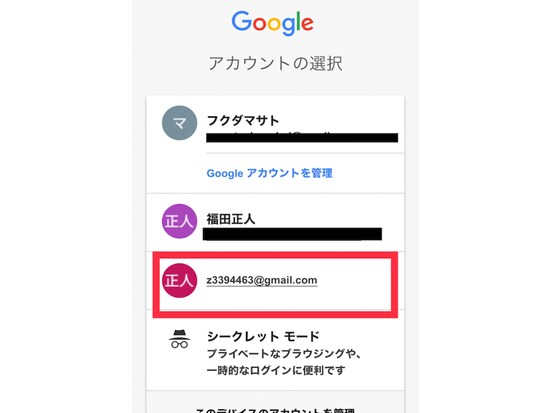Viewport: 550px width, 413px height.
Task: Select the z3394463@gmail.com account
Action: [262, 280]
